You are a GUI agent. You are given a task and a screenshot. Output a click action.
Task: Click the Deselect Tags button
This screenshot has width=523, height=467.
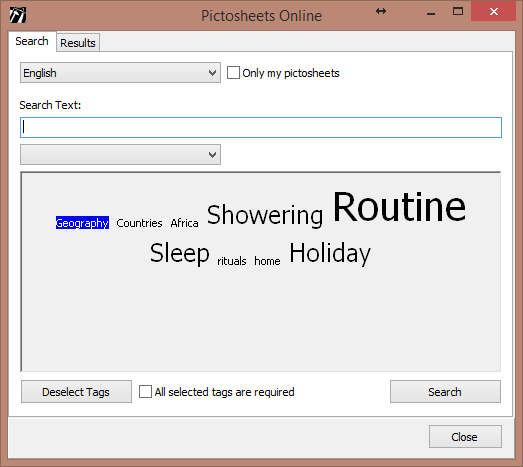[x=76, y=392]
